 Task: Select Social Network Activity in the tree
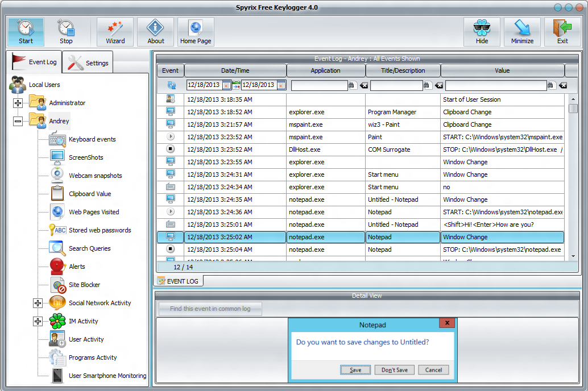[100, 303]
